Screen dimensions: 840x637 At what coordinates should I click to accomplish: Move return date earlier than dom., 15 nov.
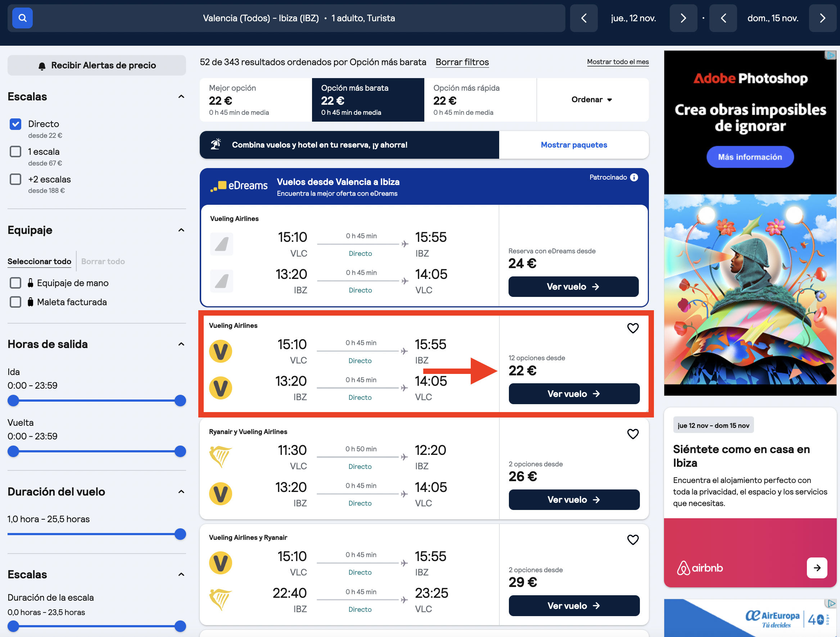coord(723,18)
